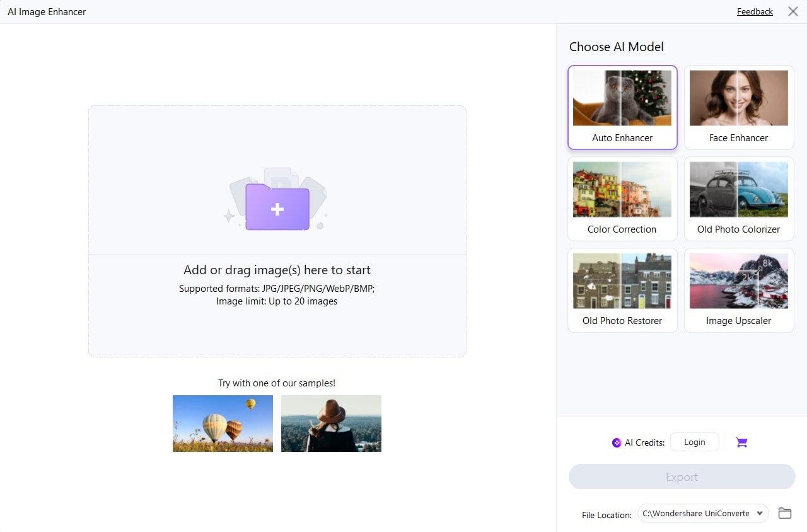Try the hot air balloons sample image
The image size is (807, 532).
click(223, 424)
